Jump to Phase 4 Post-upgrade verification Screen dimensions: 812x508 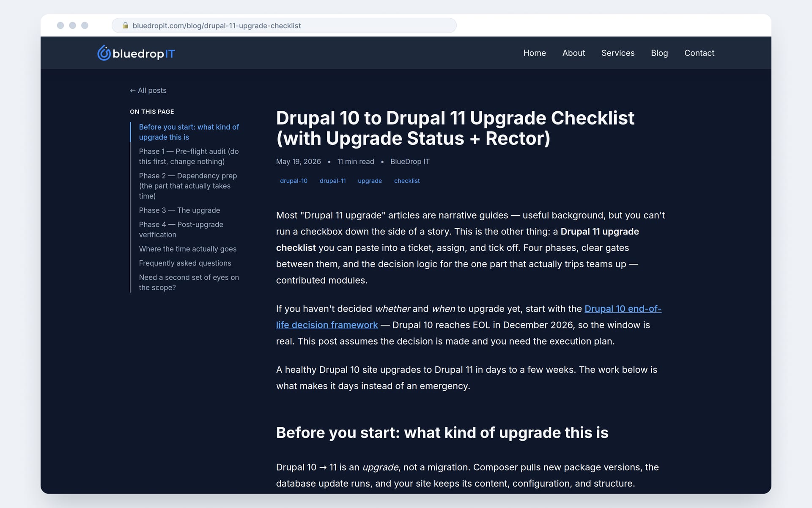click(x=181, y=229)
